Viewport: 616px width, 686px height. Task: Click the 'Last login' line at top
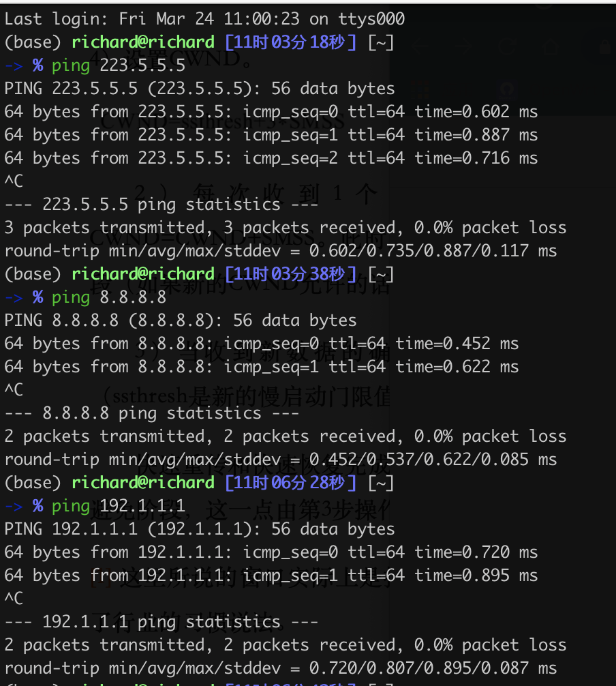coord(204,19)
